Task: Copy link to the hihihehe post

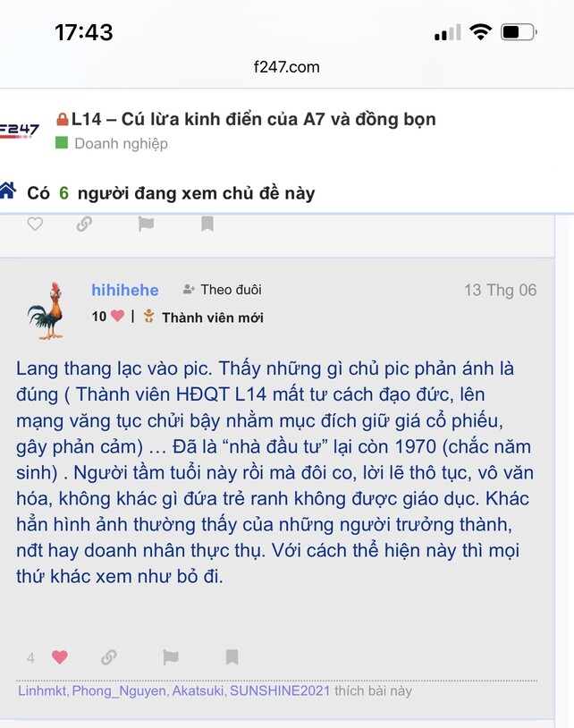Action: tap(109, 657)
